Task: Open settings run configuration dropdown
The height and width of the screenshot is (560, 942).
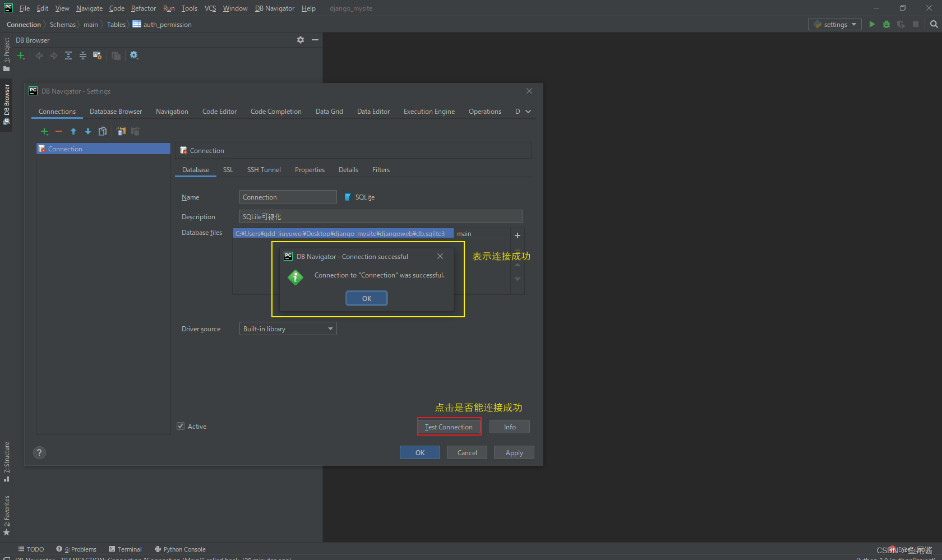Action: pyautogui.click(x=835, y=24)
